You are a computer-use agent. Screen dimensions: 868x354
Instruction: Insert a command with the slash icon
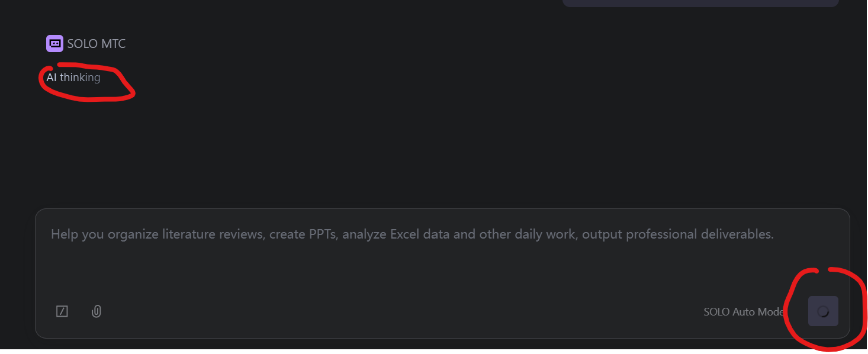pos(62,311)
